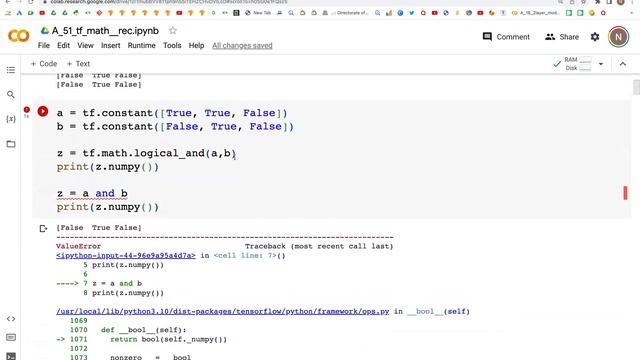Open the A_18_2layer_mod bookmark
This screenshot has height=360, width=640.
tap(536, 13)
